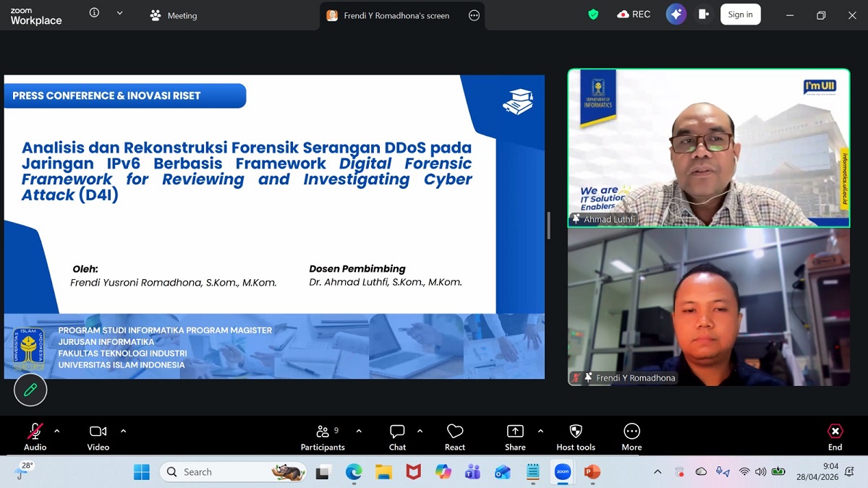
Task: Click the Share screen icon
Action: click(515, 437)
